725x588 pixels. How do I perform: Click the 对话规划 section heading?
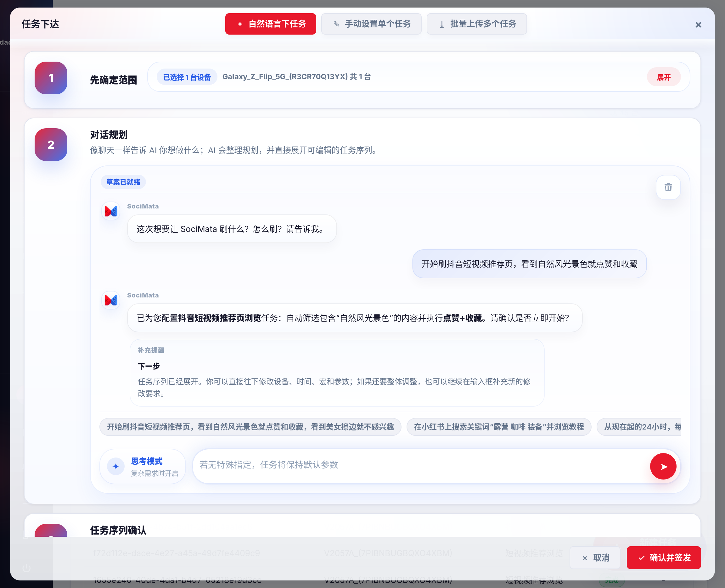point(109,135)
